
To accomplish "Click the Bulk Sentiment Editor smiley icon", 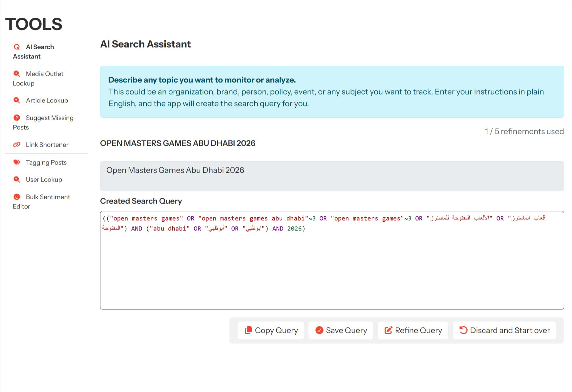I will pyautogui.click(x=17, y=197).
